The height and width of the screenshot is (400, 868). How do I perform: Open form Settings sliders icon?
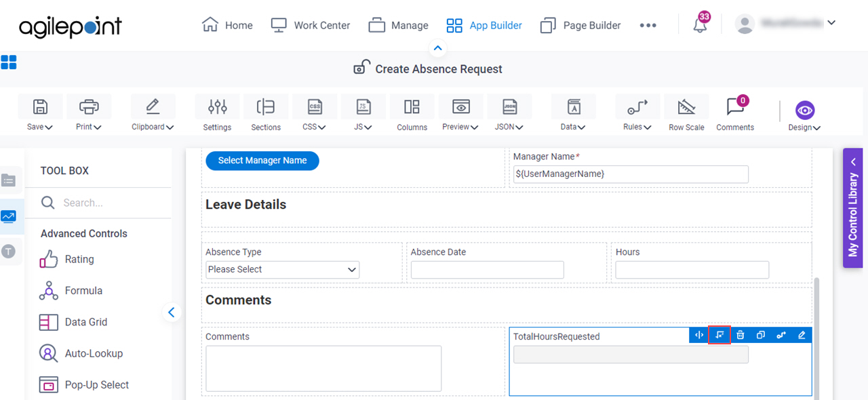pos(217,106)
